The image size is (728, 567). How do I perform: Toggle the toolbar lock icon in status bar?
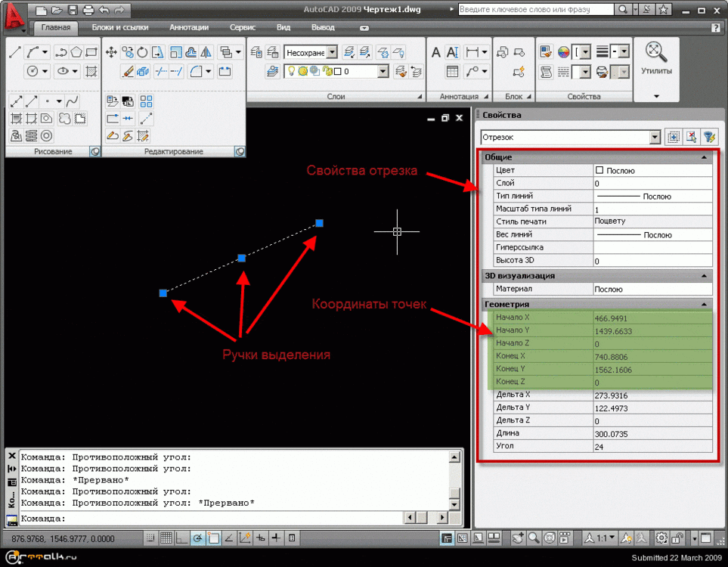(677, 538)
